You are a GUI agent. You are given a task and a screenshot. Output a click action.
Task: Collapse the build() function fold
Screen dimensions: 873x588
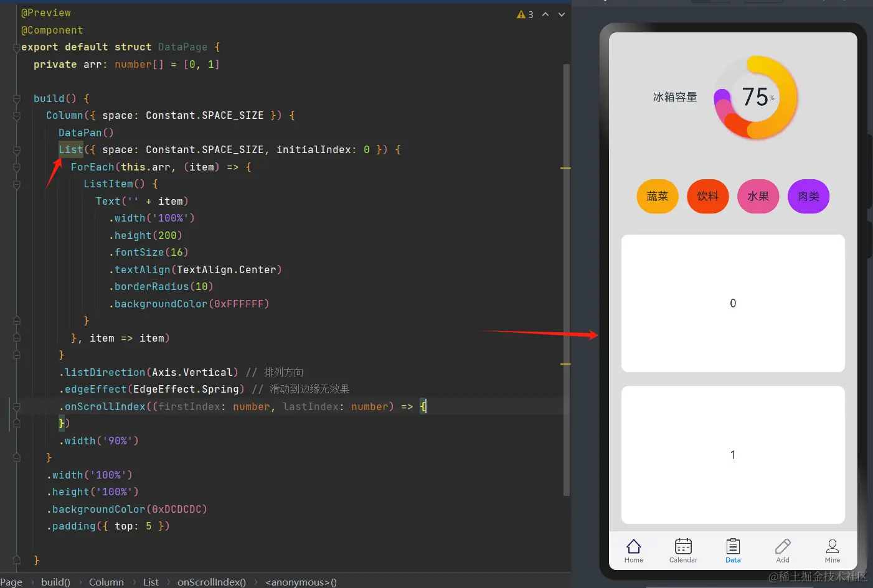pyautogui.click(x=17, y=99)
